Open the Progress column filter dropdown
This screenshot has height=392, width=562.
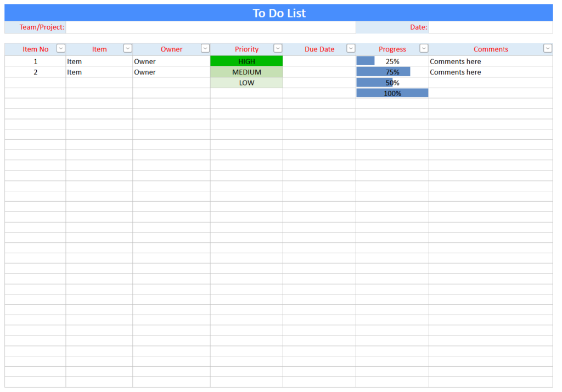point(424,48)
